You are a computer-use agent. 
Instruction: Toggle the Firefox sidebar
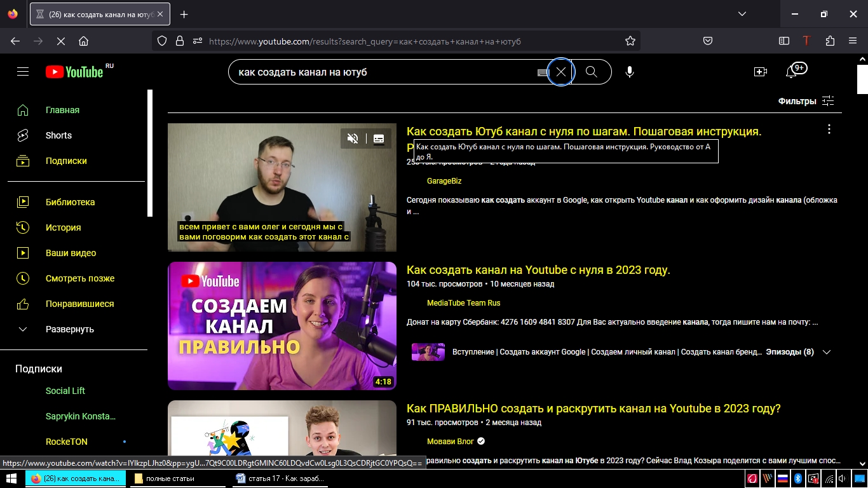coord(784,41)
